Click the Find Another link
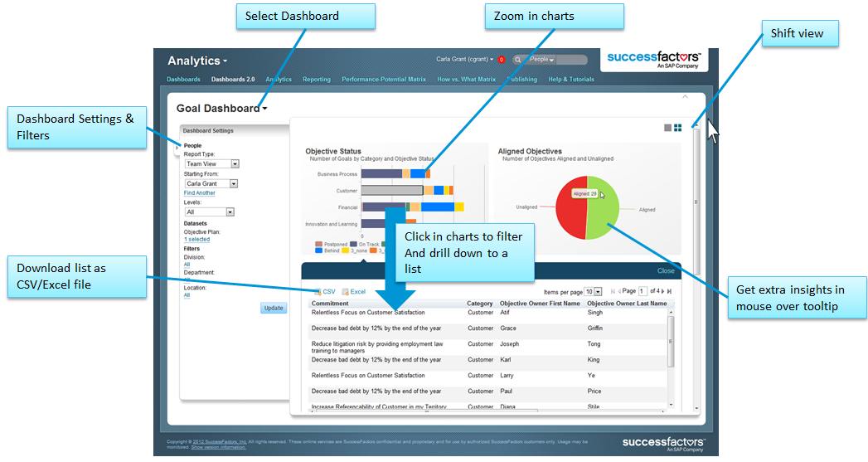868x462 pixels. pyautogui.click(x=199, y=193)
